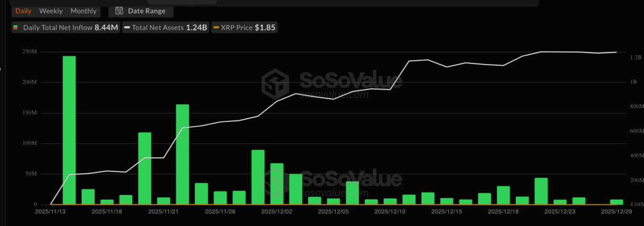Click the white Total Net Assets legend marker
Image resolution: width=644 pixels, height=226 pixels.
127,27
